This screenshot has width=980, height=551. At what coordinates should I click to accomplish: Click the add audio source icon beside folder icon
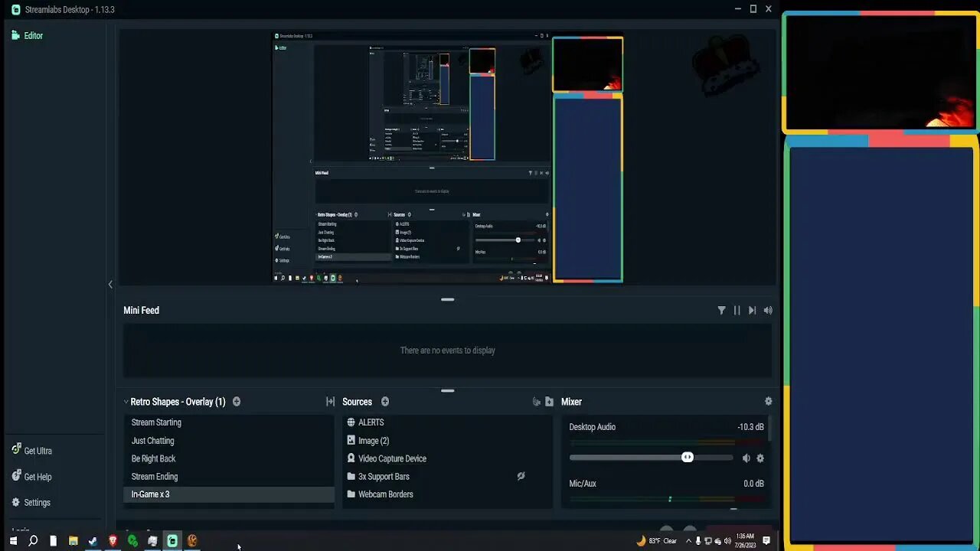tap(537, 402)
